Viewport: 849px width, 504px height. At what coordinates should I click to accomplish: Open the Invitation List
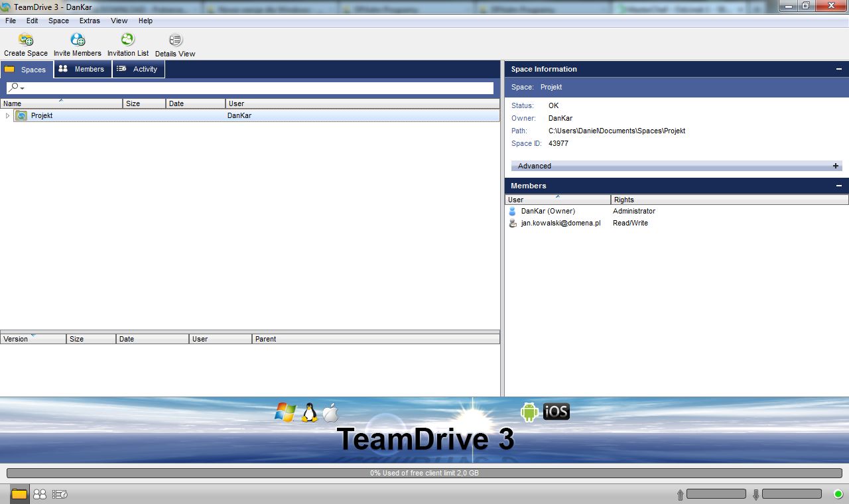tap(127, 44)
